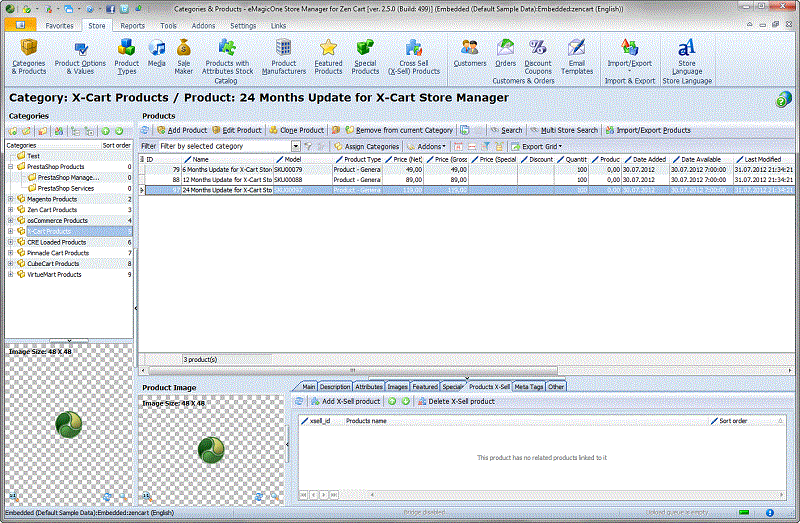
Task: Move X-Sell product down
Action: [x=406, y=402]
